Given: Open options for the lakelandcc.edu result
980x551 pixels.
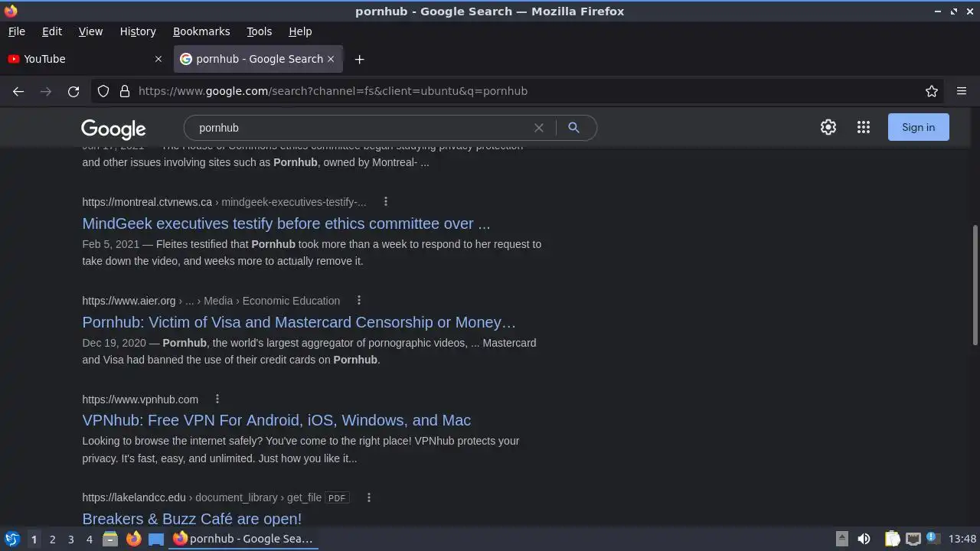Looking at the screenshot, I should [x=369, y=497].
